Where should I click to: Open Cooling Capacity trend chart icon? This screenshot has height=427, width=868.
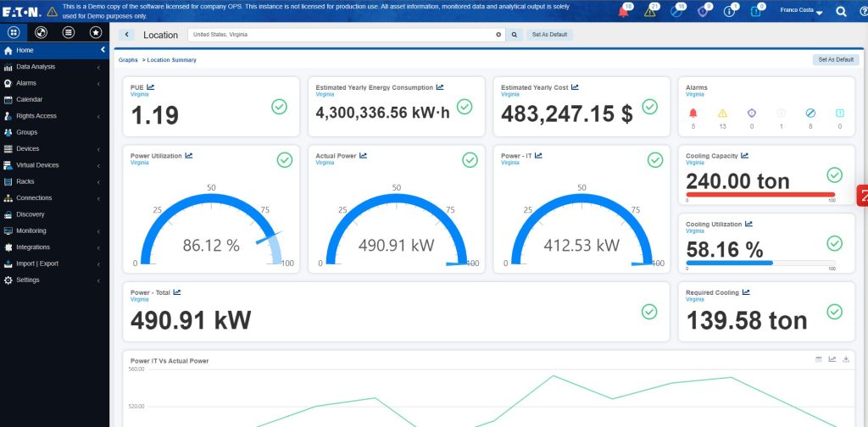point(744,156)
